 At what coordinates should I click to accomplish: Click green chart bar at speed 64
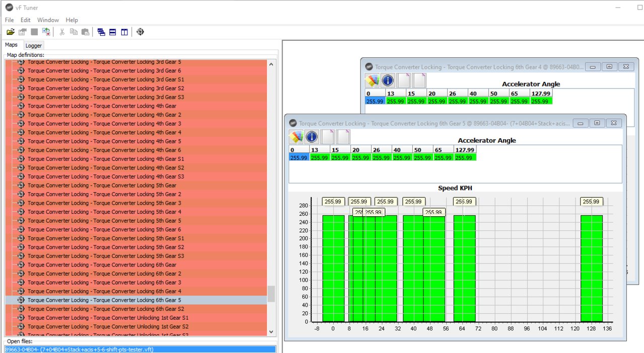coord(464,269)
